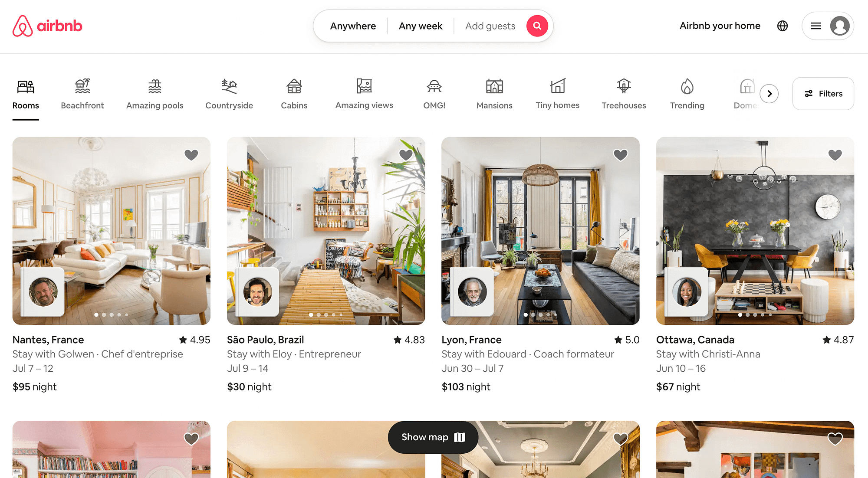Click the OMG! category tab
The image size is (868, 478).
click(434, 94)
